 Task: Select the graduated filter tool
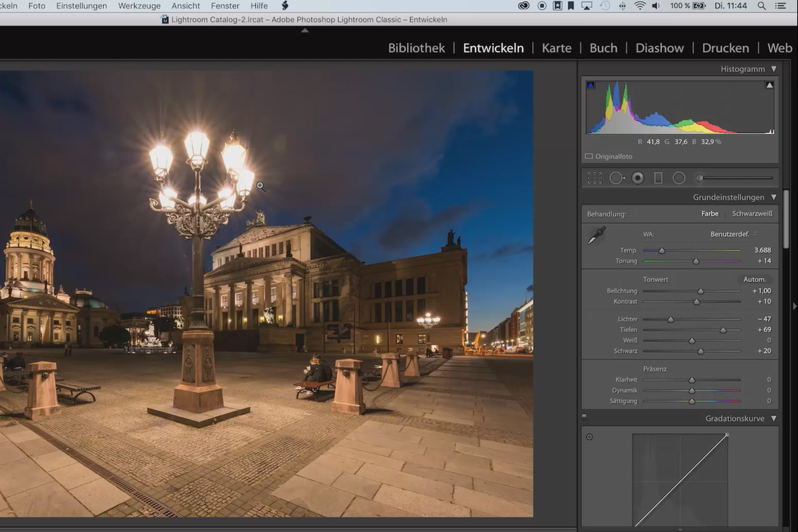[658, 178]
